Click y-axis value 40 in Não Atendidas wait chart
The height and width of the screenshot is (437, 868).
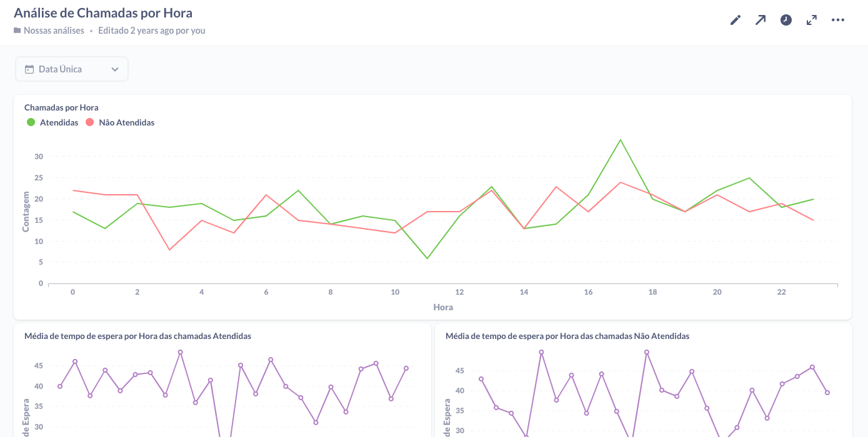point(459,391)
